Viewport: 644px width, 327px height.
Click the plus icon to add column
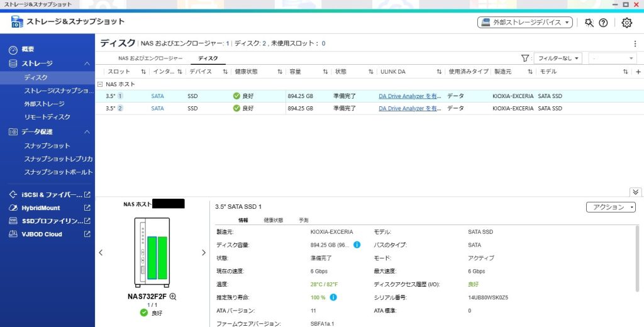tap(638, 72)
